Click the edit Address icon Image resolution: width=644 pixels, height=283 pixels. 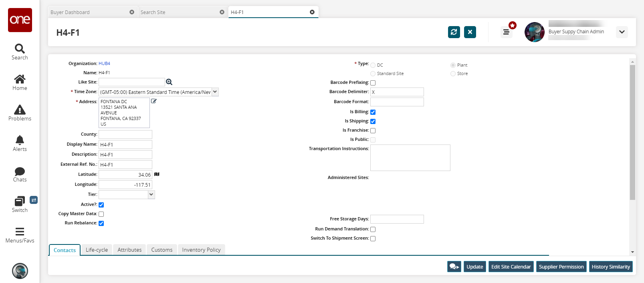click(x=154, y=101)
